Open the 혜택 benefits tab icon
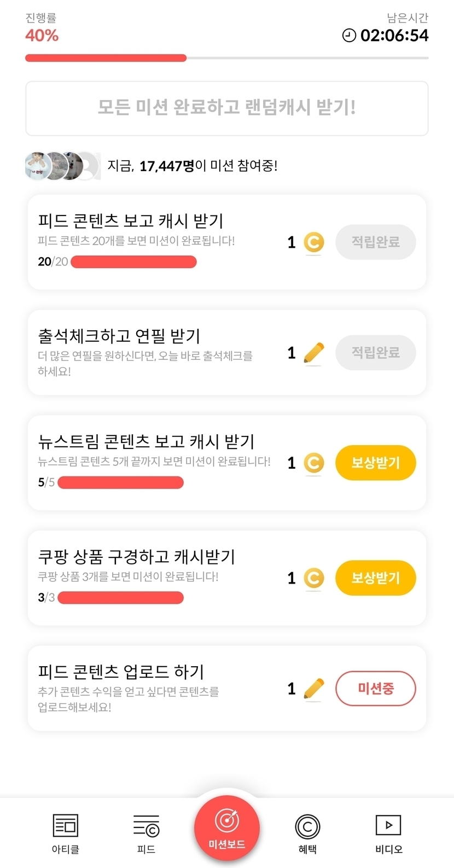Viewport: 454px width, 868px height. coord(307,827)
